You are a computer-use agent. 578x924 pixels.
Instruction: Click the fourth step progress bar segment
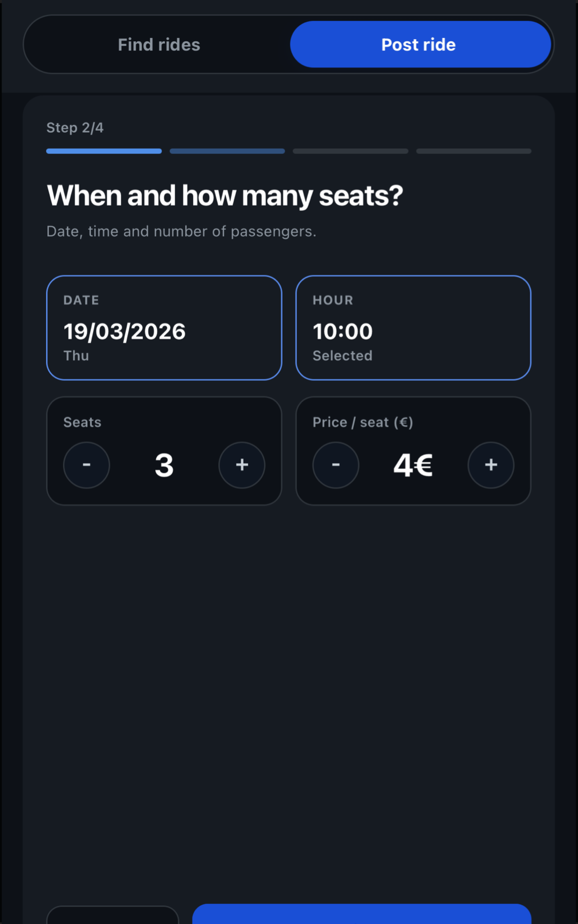click(474, 151)
